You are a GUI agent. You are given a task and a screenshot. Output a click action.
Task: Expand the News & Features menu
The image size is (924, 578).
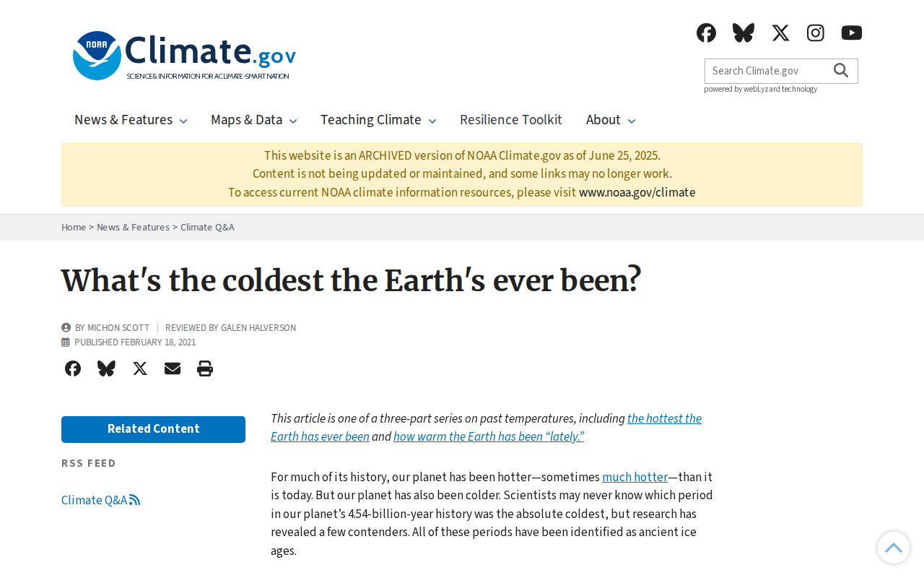point(131,120)
